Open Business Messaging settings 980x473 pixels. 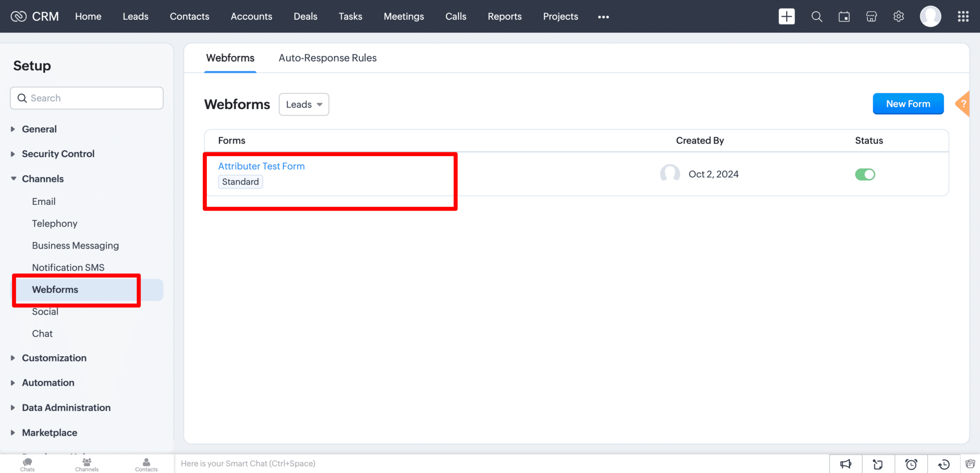coord(75,246)
